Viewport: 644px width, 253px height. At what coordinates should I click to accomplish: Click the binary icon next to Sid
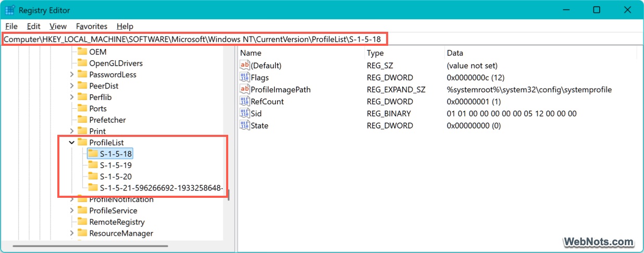244,113
